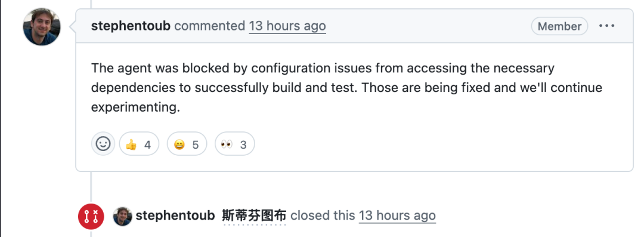Open the comment options ellipsis menu
The image size is (644, 237).
point(606,26)
